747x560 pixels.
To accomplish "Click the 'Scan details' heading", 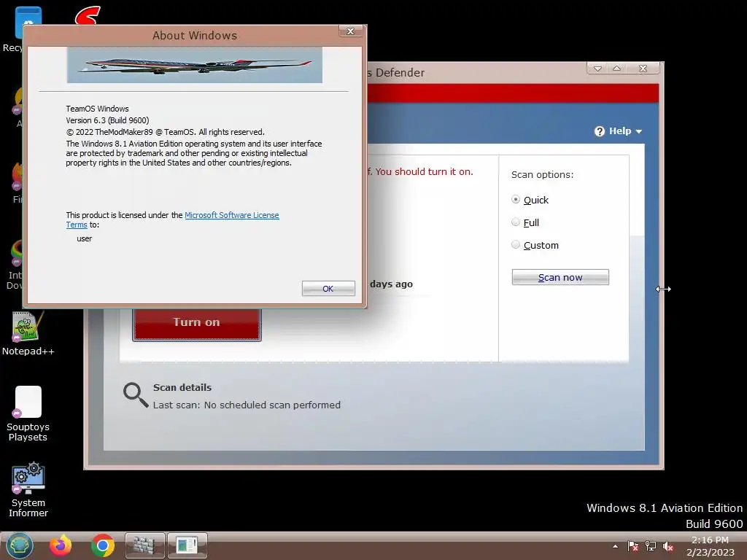I will point(182,388).
